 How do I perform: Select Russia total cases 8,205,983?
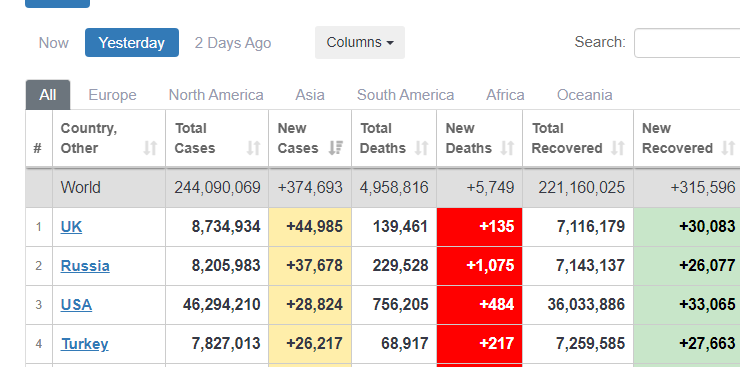tap(226, 266)
